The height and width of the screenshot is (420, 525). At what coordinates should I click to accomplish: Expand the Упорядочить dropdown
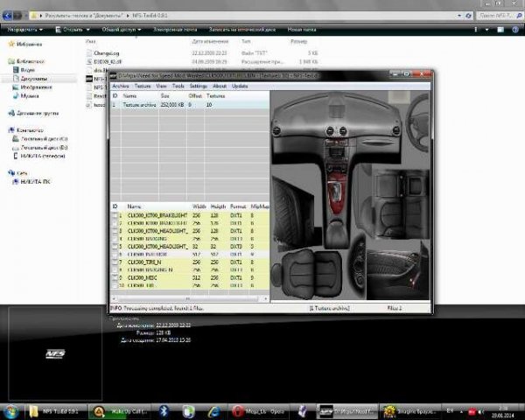click(x=25, y=30)
